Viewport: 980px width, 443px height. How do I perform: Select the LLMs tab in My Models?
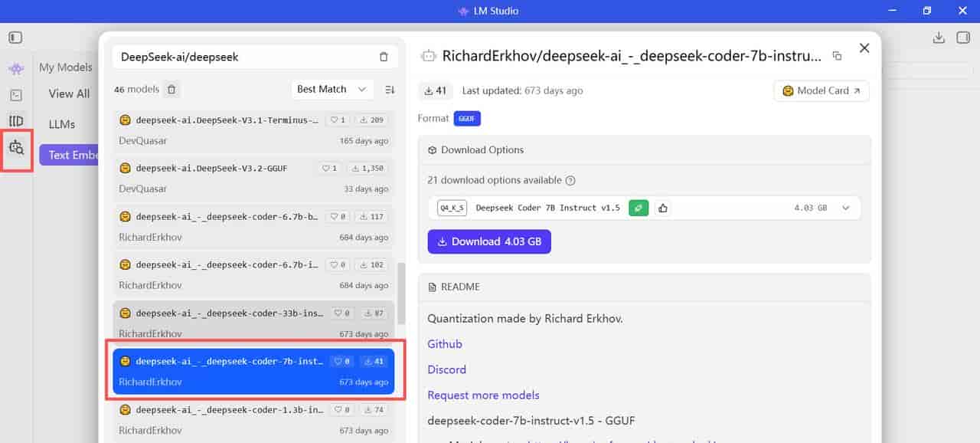pyautogui.click(x=62, y=123)
